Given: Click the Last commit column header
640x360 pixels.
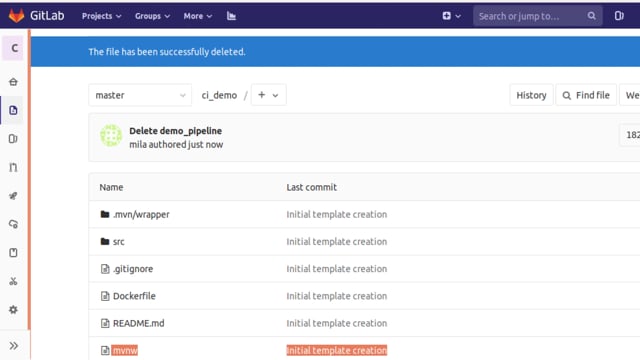Looking at the screenshot, I should 311,187.
